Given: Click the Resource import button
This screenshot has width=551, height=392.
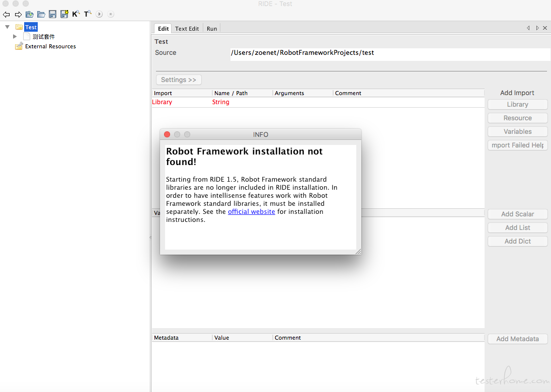Looking at the screenshot, I should coord(518,118).
